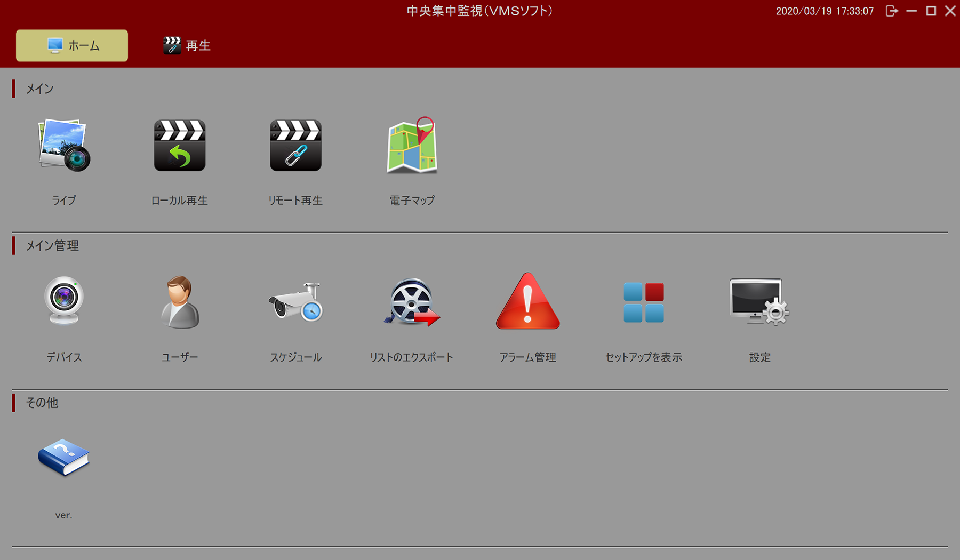Open the 電子マップ map icon
The height and width of the screenshot is (560, 960).
pyautogui.click(x=412, y=145)
